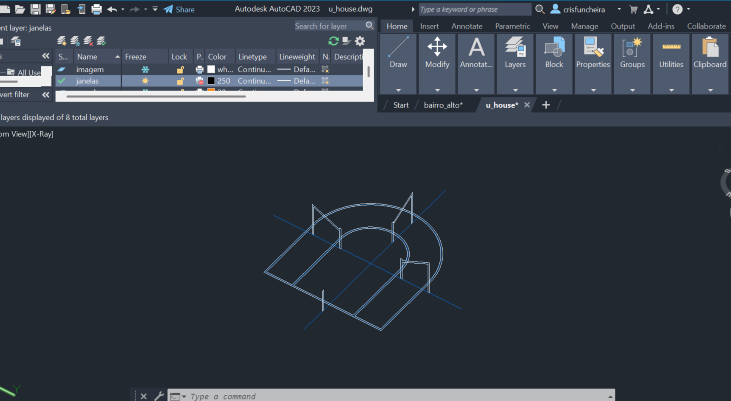Viewport: 731px width, 401px height.
Task: Close the u_house* drawing tab
Action: click(527, 105)
